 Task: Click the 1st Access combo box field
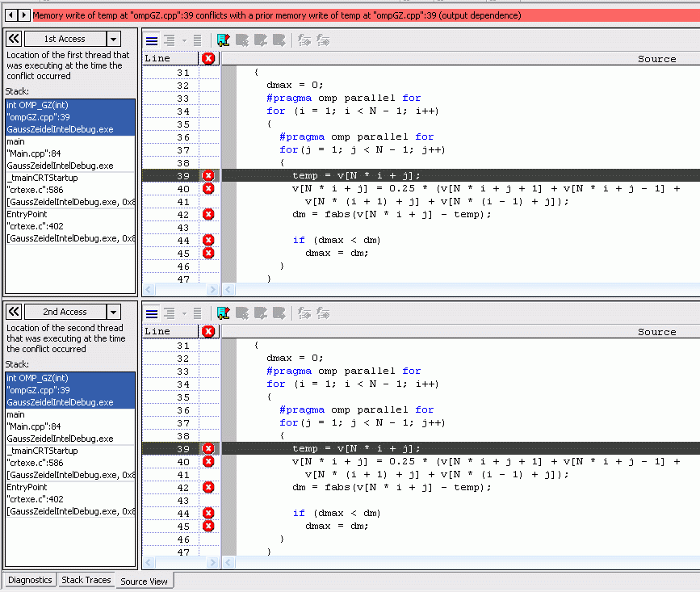pos(65,39)
